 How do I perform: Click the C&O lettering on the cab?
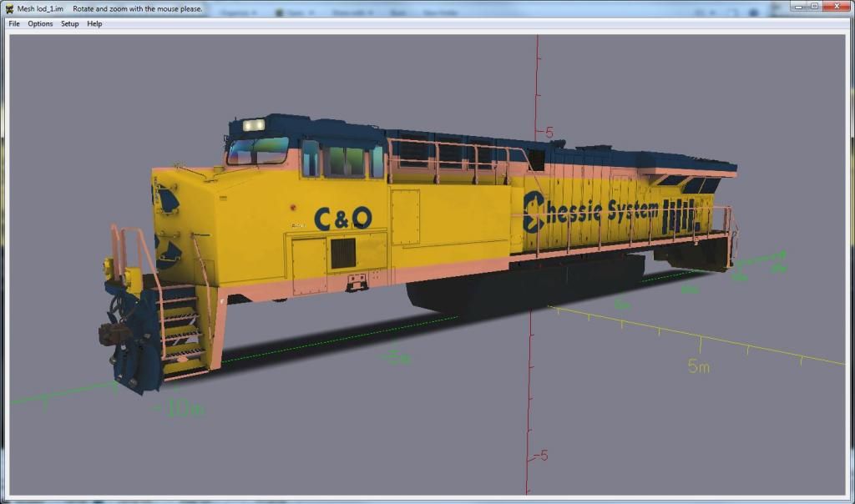pos(343,219)
